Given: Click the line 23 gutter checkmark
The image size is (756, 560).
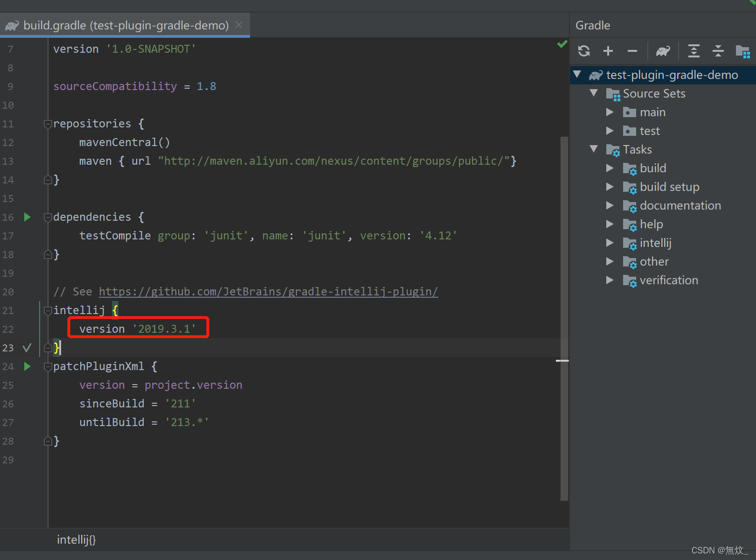Looking at the screenshot, I should [x=27, y=348].
